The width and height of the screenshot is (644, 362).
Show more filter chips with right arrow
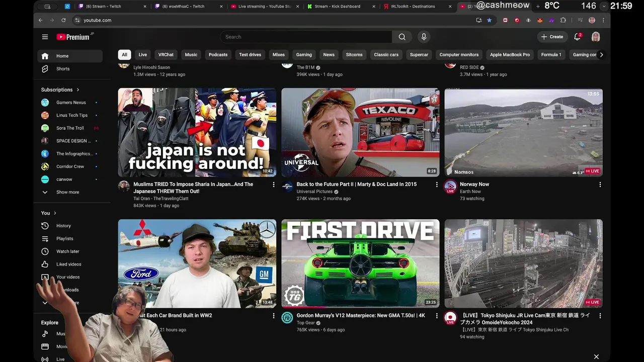(x=601, y=55)
